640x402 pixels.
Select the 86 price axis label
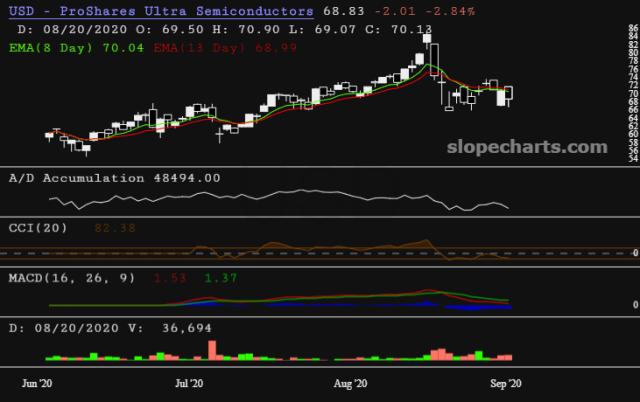coord(633,28)
